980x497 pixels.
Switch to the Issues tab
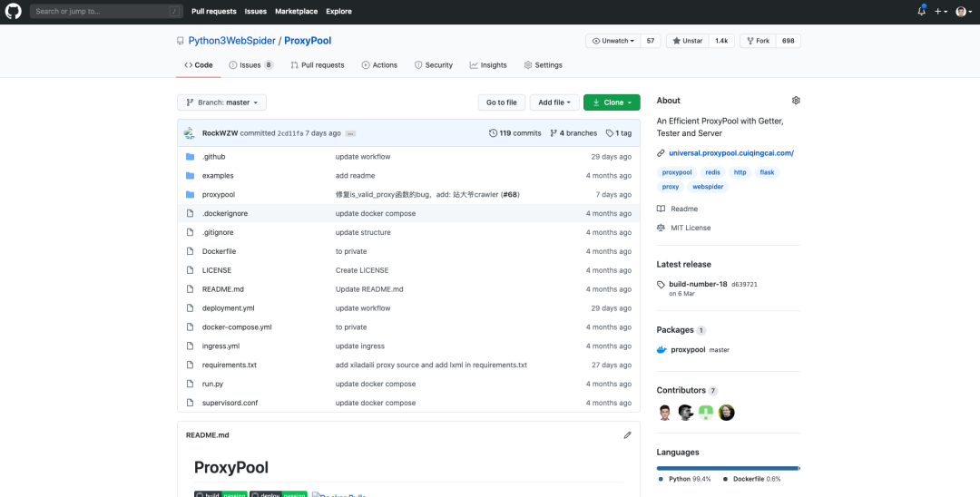click(250, 65)
